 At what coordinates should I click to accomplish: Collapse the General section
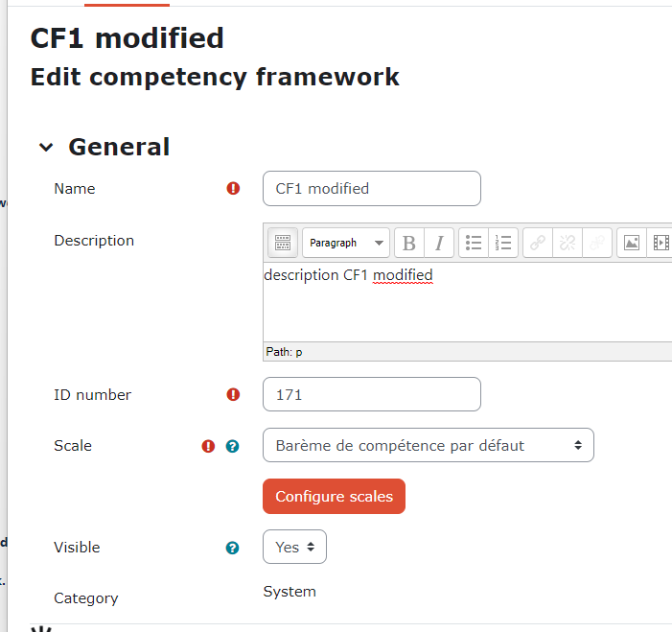pos(46,148)
